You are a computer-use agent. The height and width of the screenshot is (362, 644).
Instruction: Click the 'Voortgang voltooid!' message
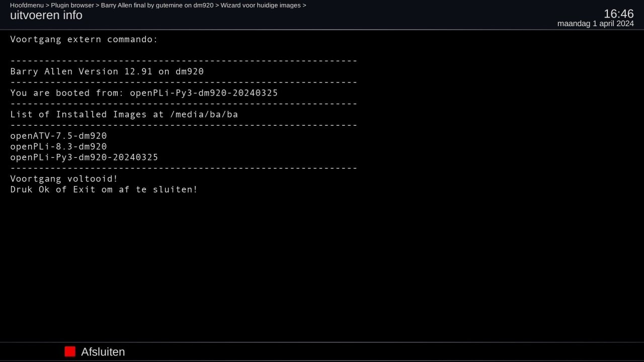coord(64,179)
